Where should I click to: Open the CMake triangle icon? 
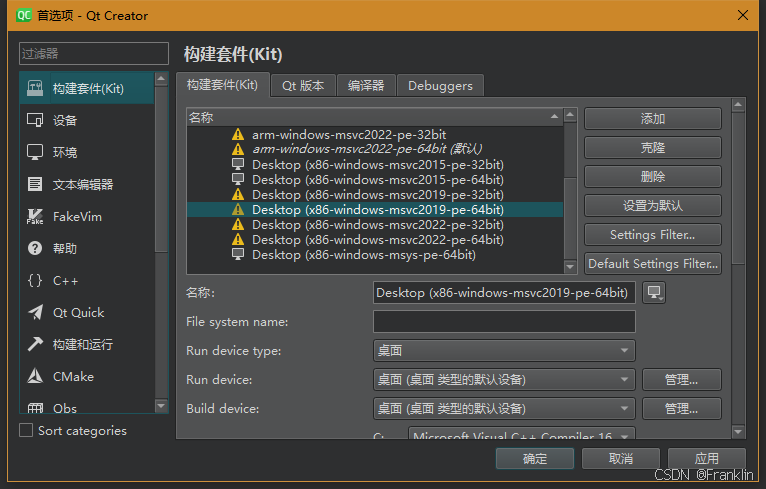[x=35, y=376]
